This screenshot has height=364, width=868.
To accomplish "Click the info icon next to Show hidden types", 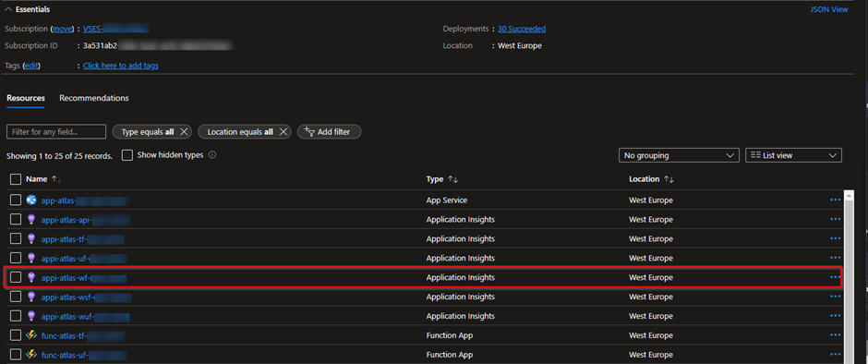I will 212,155.
